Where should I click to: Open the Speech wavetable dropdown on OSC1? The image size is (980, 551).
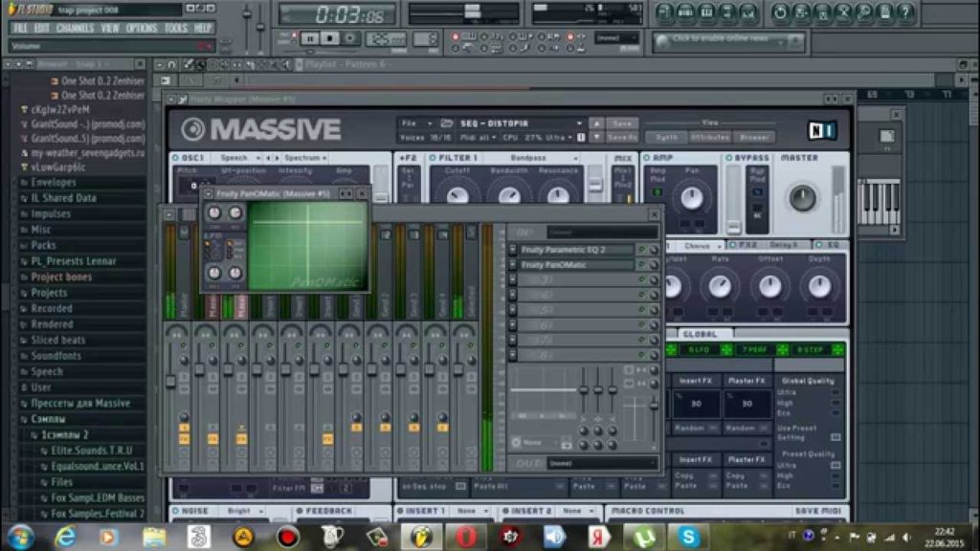click(240, 158)
